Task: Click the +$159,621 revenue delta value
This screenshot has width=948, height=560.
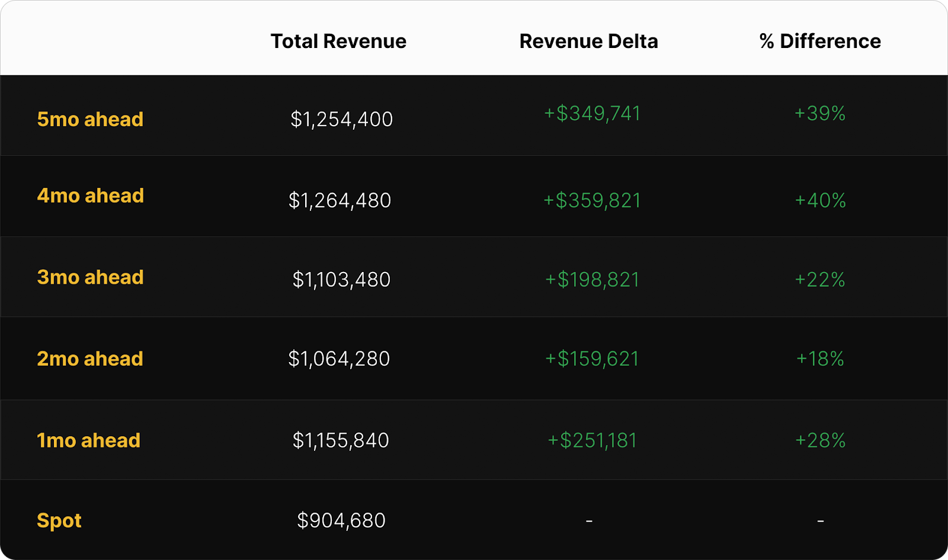Action: pos(592,359)
